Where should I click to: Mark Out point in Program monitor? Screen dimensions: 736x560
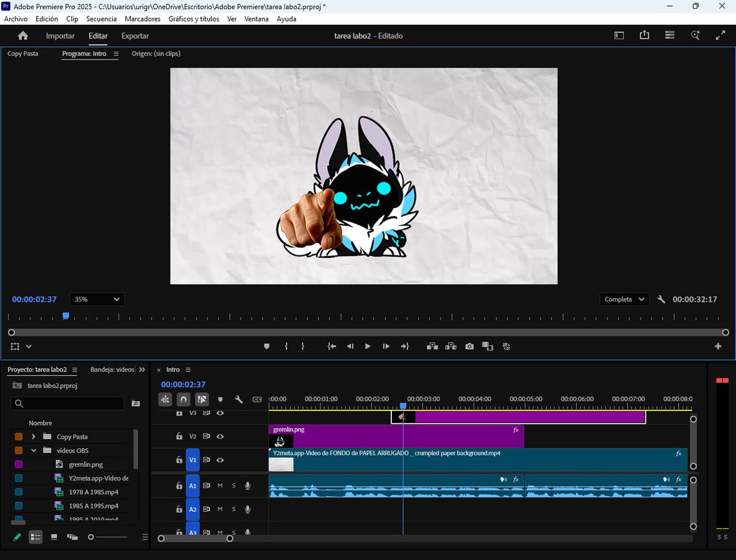click(302, 347)
